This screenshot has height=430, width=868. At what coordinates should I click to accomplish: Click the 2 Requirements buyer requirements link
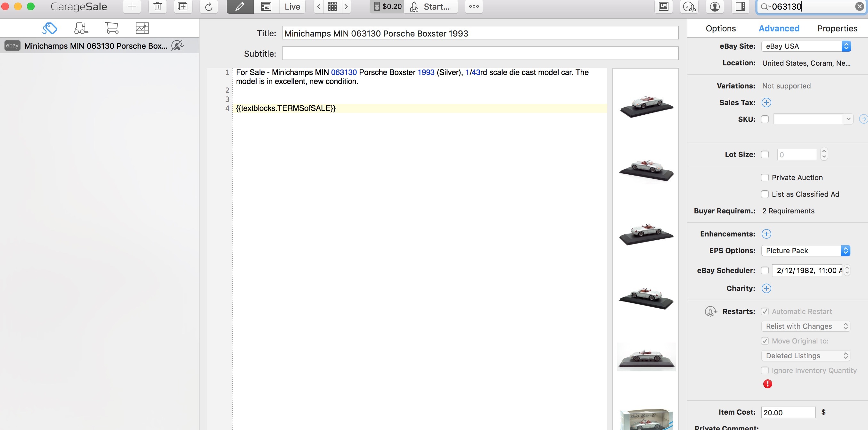point(788,211)
